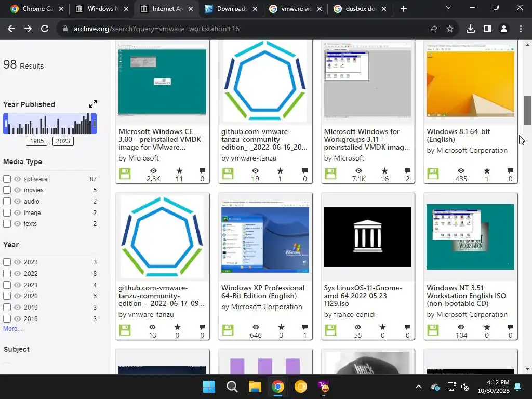Open Windows 8.1 64-bit (English) title link
532x399 pixels.
click(458, 136)
